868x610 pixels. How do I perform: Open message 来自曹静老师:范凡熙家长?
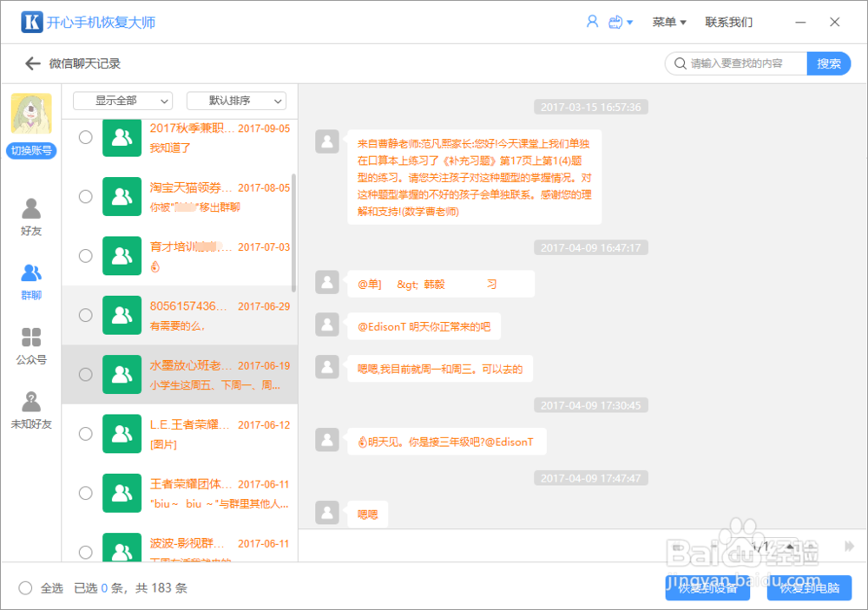[x=475, y=177]
